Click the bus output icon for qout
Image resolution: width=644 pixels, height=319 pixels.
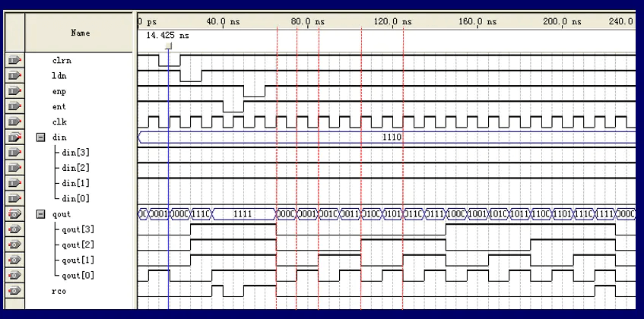coord(14,214)
